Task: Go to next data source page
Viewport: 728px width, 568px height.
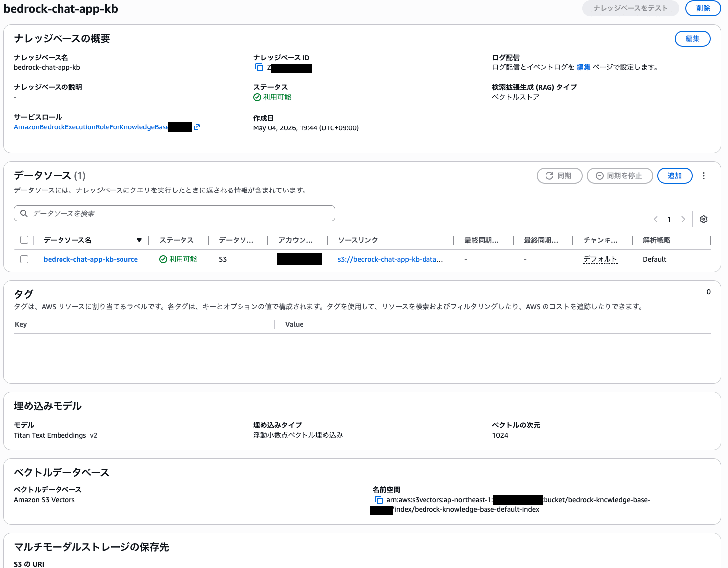Action: 683,219
